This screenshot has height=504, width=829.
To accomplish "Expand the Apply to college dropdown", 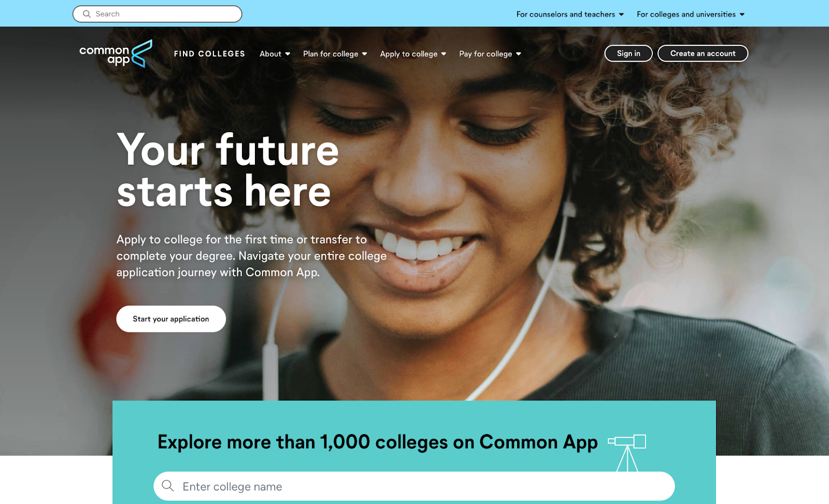I will [413, 54].
